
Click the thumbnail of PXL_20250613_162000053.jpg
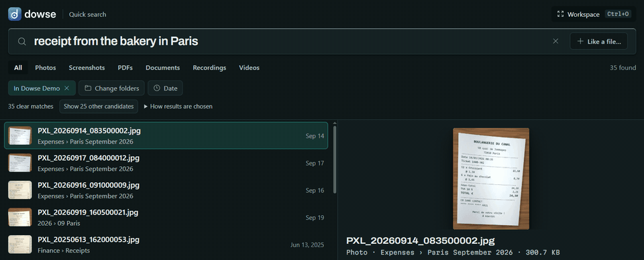click(19, 245)
